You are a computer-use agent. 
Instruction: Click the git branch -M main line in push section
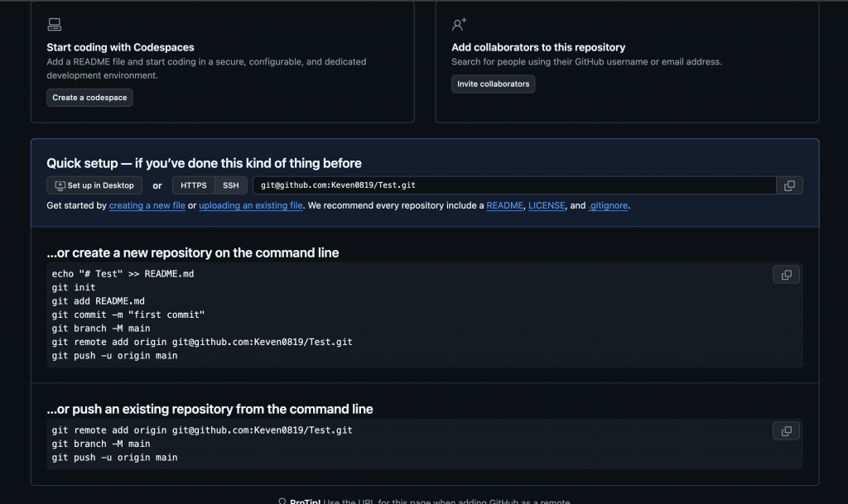click(101, 444)
